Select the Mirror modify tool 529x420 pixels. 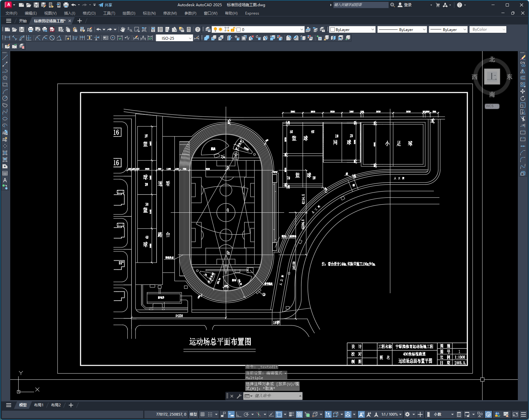(523, 71)
